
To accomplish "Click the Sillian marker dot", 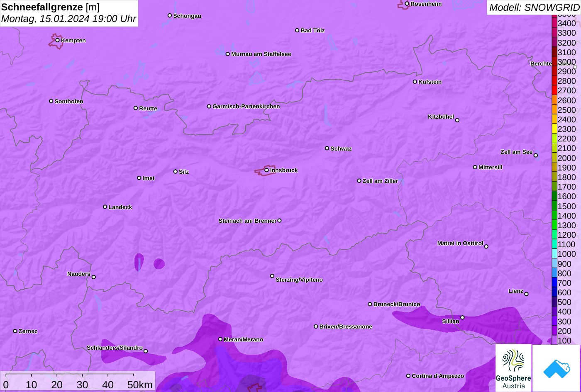I will coord(462,318).
